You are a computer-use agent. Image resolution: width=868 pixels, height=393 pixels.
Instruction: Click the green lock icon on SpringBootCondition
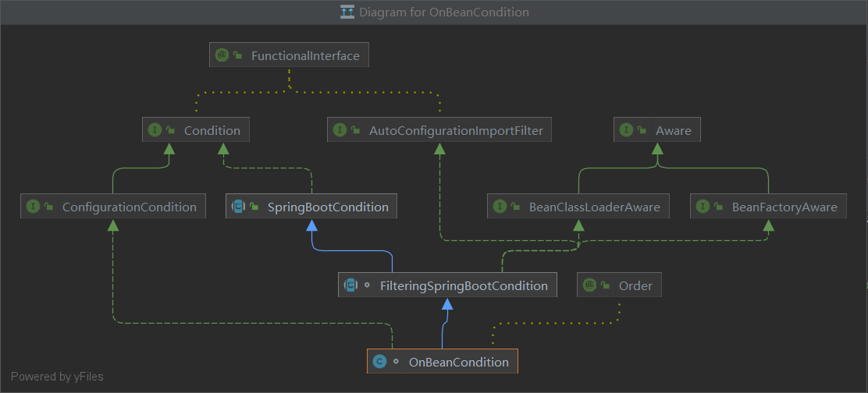tap(254, 207)
